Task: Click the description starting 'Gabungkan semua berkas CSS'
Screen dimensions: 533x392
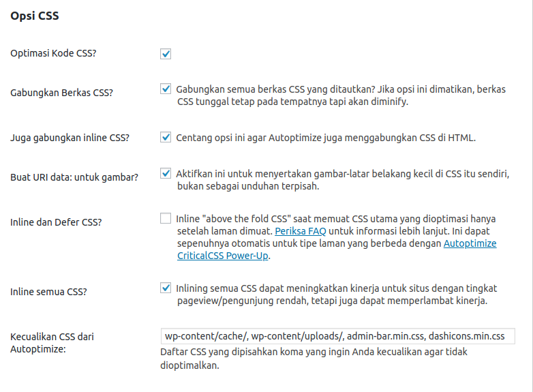Action: pos(341,95)
